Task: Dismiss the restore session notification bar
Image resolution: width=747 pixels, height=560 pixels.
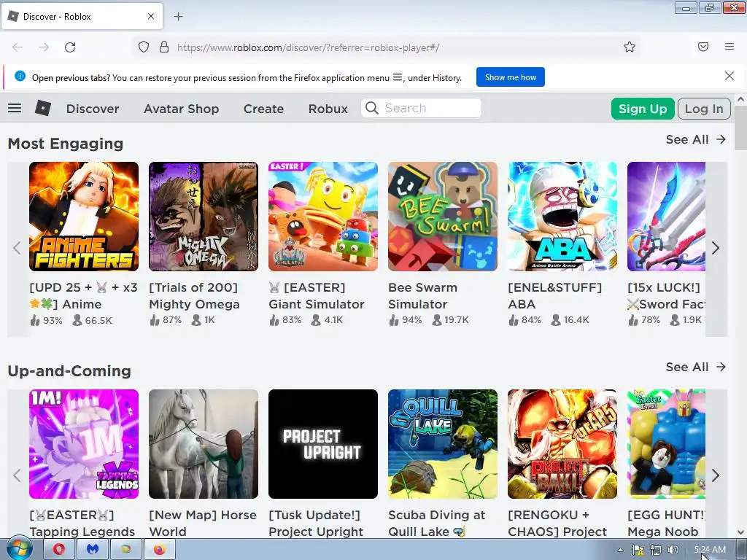Action: tap(729, 76)
